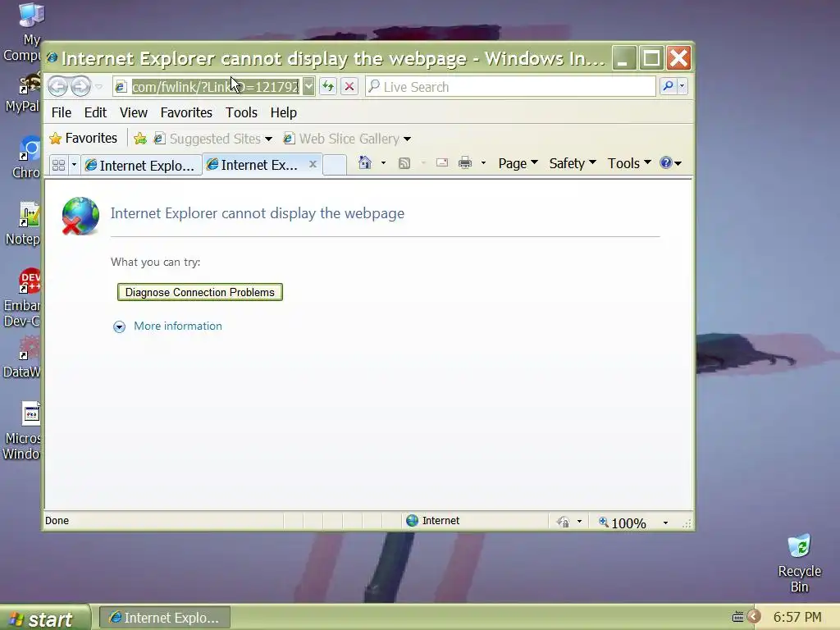This screenshot has height=630, width=840.
Task: Click the Done status bar text
Action: coord(57,521)
